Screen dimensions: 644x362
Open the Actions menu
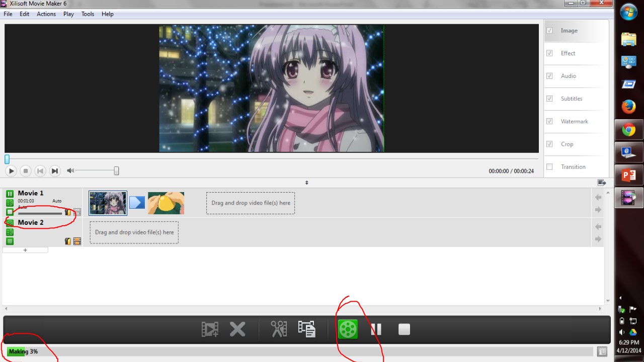point(46,14)
